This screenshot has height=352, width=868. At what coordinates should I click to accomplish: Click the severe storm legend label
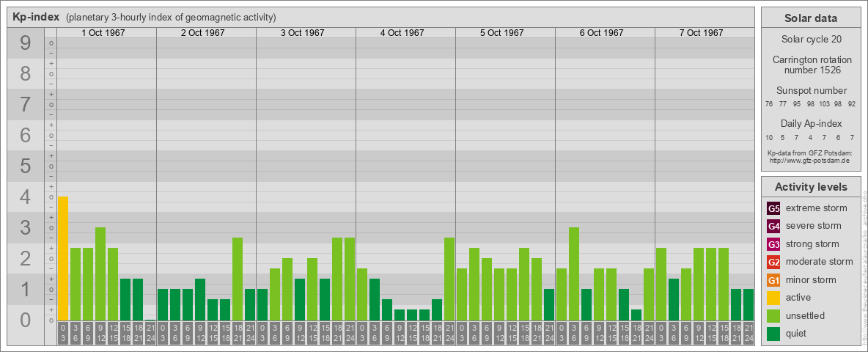814,226
